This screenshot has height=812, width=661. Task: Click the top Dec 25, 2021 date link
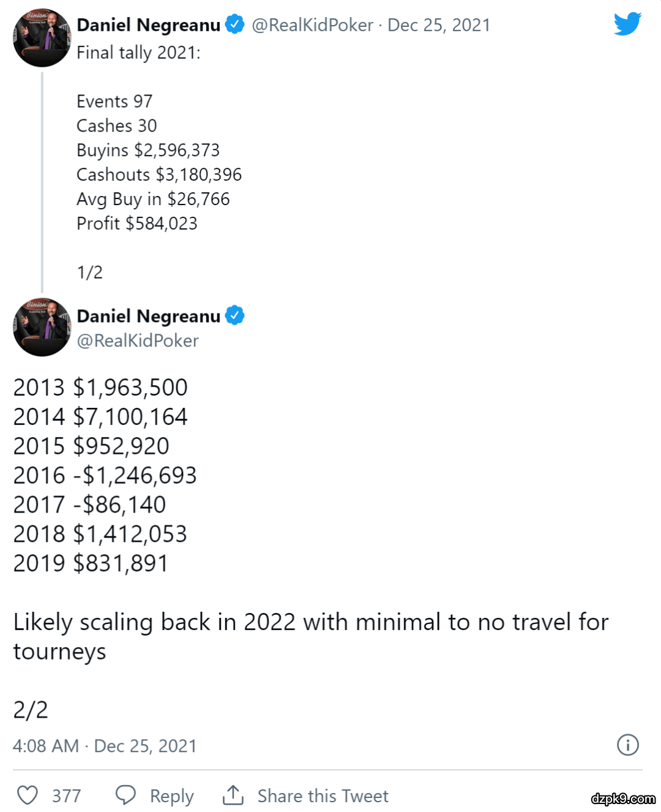[x=439, y=25]
